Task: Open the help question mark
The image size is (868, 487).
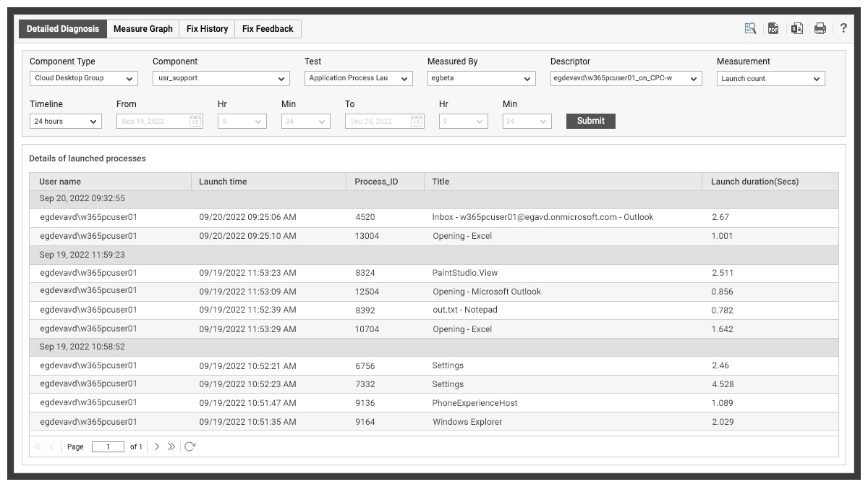Action: coord(843,28)
